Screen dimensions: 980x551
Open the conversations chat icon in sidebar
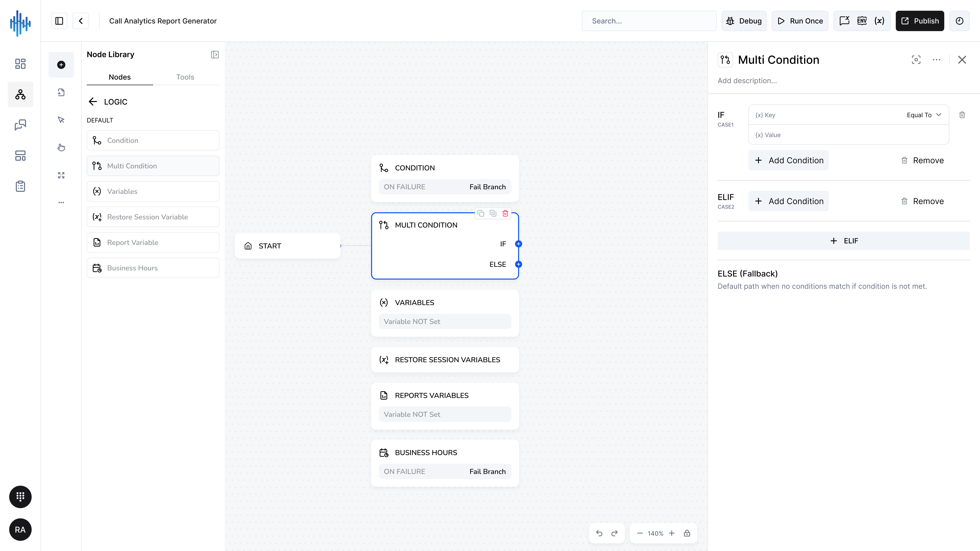(x=20, y=125)
